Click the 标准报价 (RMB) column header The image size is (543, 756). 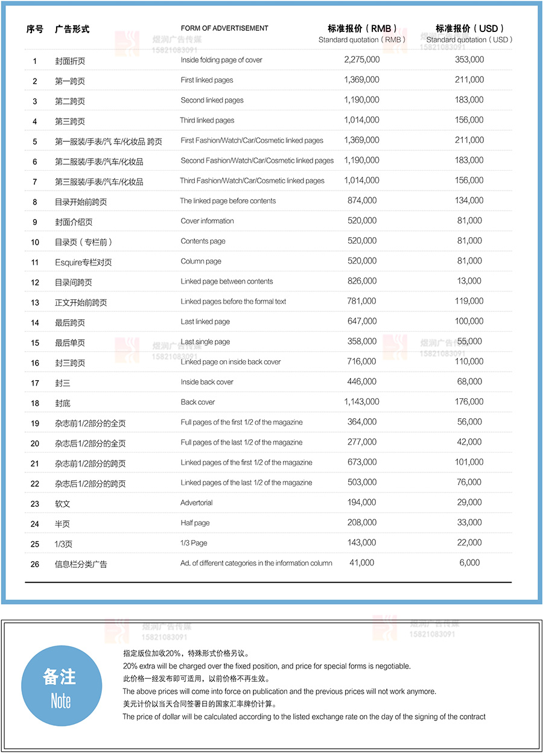(362, 33)
